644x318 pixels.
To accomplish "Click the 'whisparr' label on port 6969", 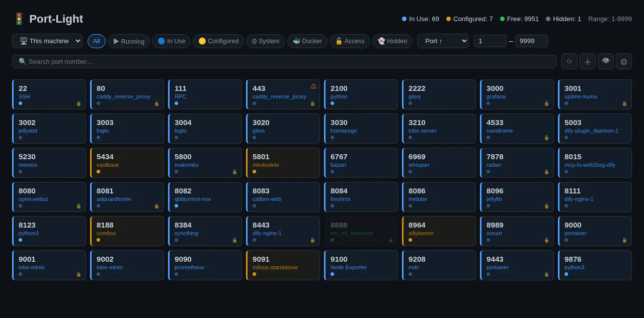I will tap(420, 165).
